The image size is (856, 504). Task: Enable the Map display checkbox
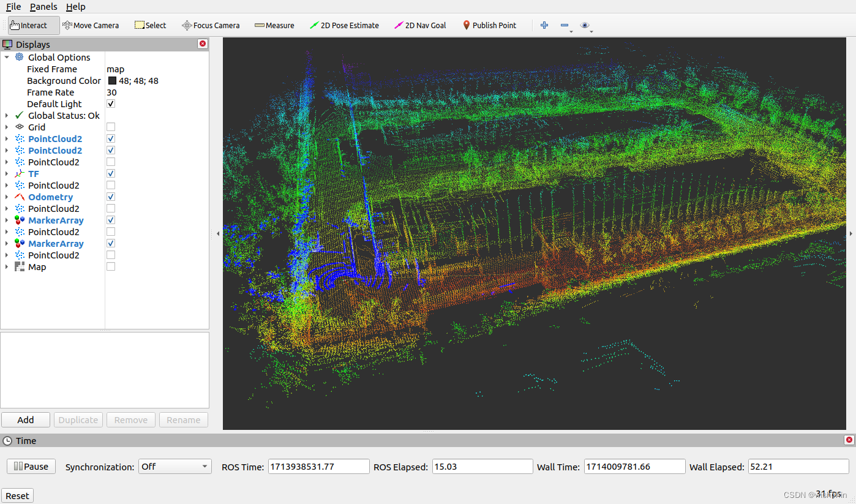[111, 266]
